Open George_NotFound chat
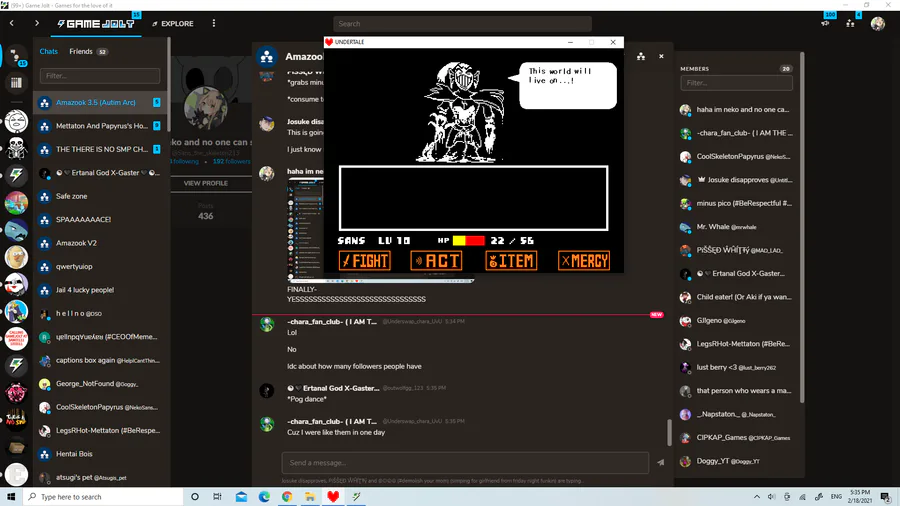Screen dimensions: 900x506 [x=100, y=384]
